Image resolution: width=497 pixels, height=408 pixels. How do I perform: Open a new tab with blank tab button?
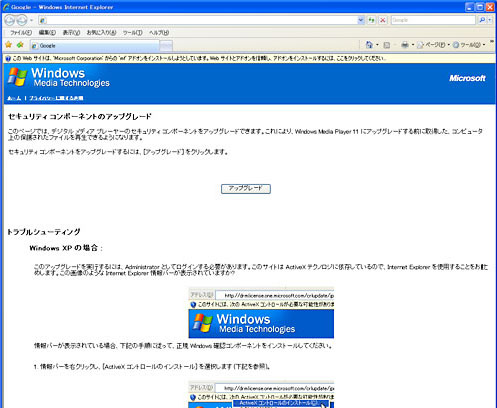click(166, 46)
